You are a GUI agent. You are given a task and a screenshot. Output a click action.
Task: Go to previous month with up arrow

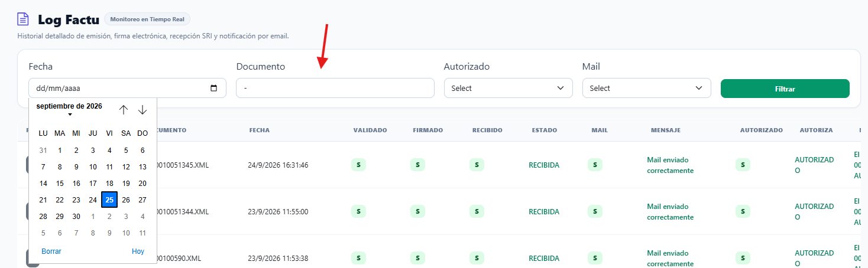coord(124,110)
